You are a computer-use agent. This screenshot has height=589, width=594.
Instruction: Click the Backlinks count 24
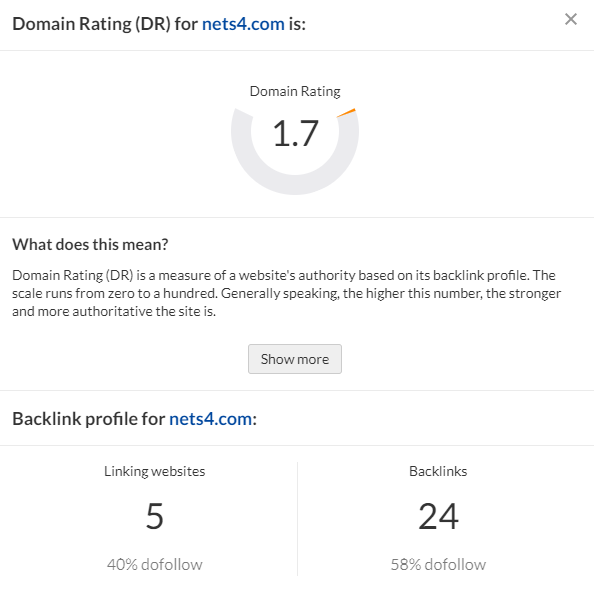click(438, 516)
